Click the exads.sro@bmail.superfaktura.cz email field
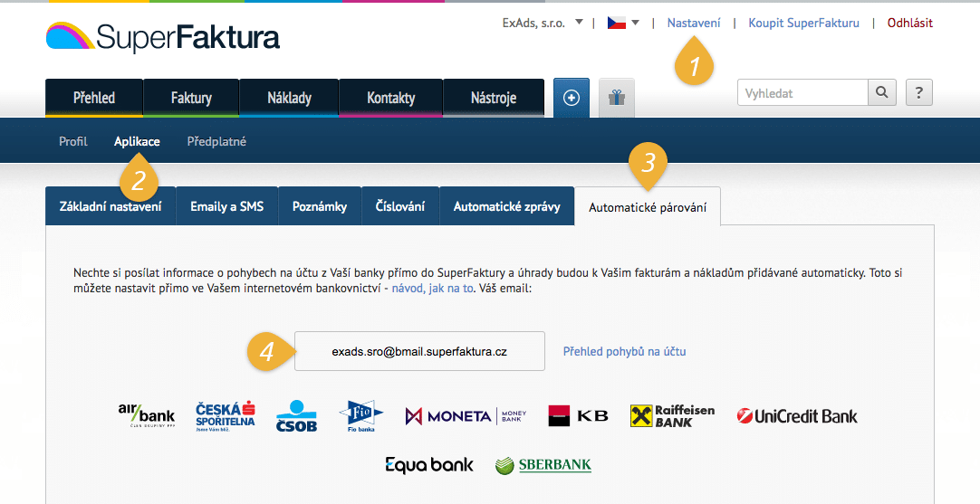Screen dimensions: 980x504 tap(419, 351)
